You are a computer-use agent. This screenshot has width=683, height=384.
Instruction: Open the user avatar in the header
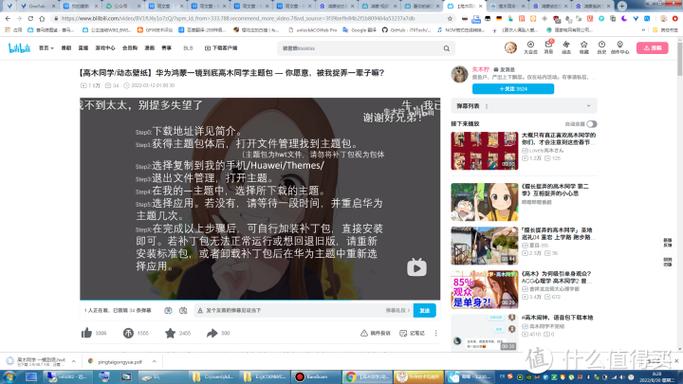pos(511,47)
